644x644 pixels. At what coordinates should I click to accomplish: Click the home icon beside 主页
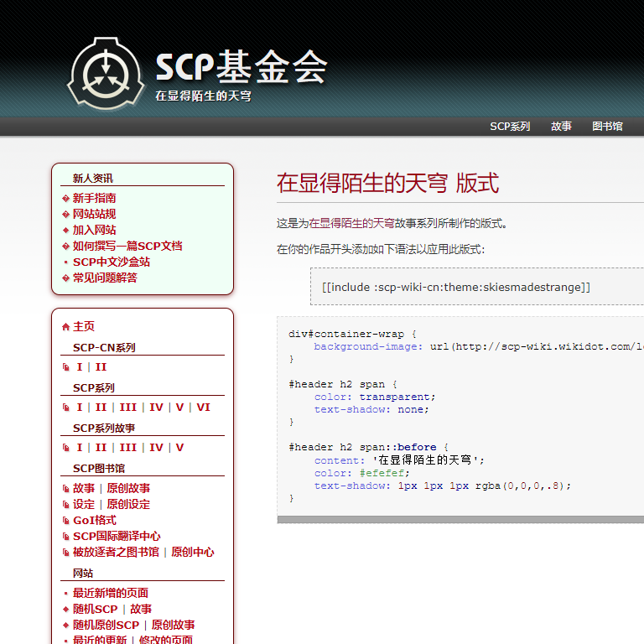(x=65, y=327)
